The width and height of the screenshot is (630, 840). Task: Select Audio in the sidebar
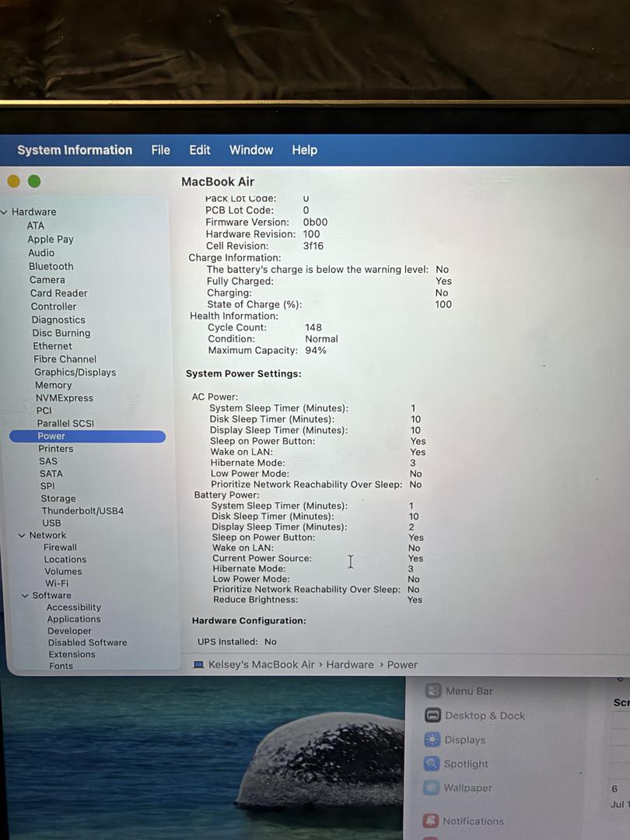(x=41, y=253)
